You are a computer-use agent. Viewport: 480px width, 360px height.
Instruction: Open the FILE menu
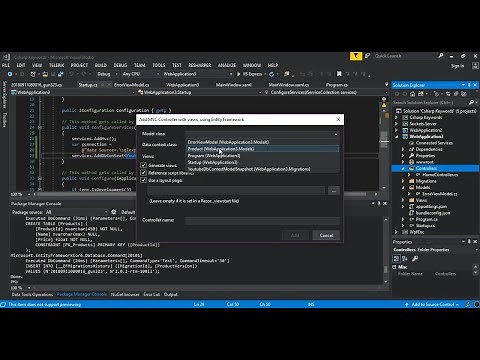[x=6, y=65]
